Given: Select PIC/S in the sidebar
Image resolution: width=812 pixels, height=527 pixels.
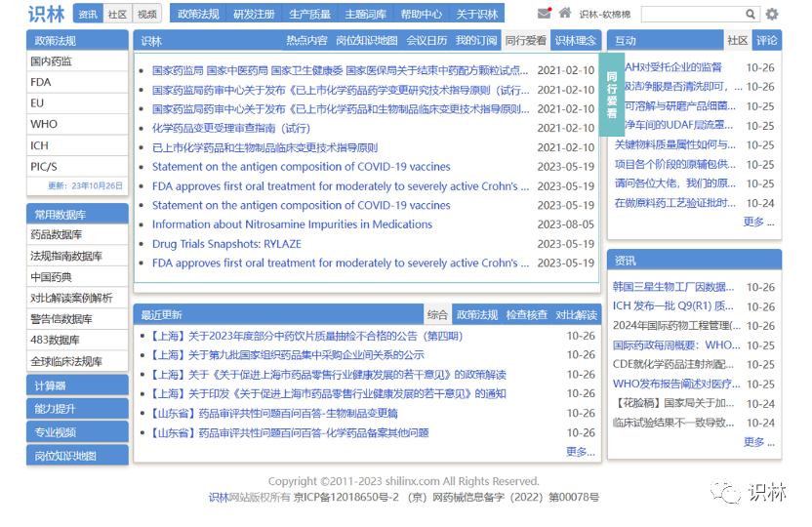Looking at the screenshot, I should [77, 167].
